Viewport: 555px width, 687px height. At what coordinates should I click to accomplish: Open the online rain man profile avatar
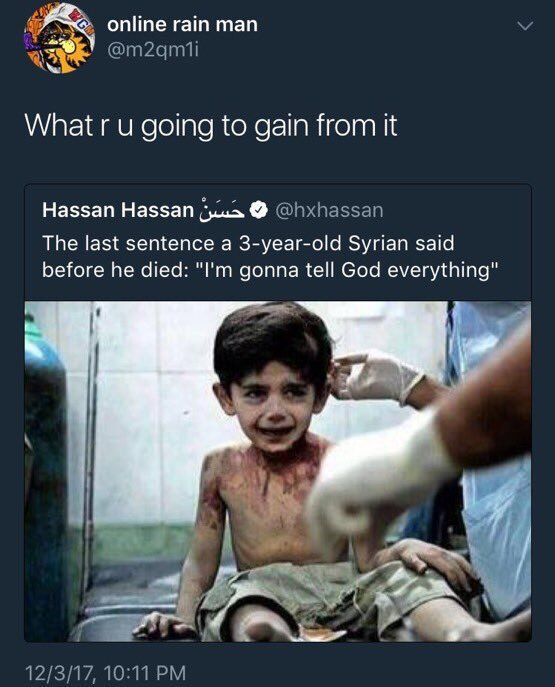click(60, 38)
